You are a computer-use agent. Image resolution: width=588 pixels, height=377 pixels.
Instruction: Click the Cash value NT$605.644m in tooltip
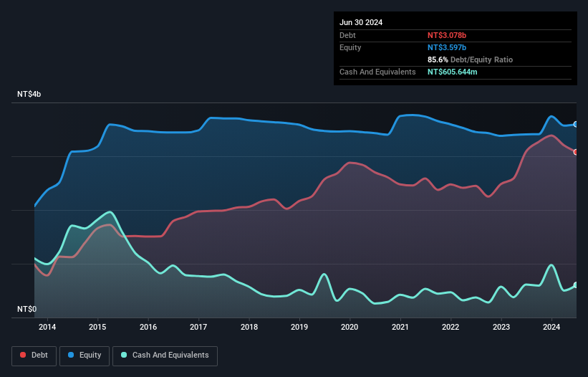[452, 72]
